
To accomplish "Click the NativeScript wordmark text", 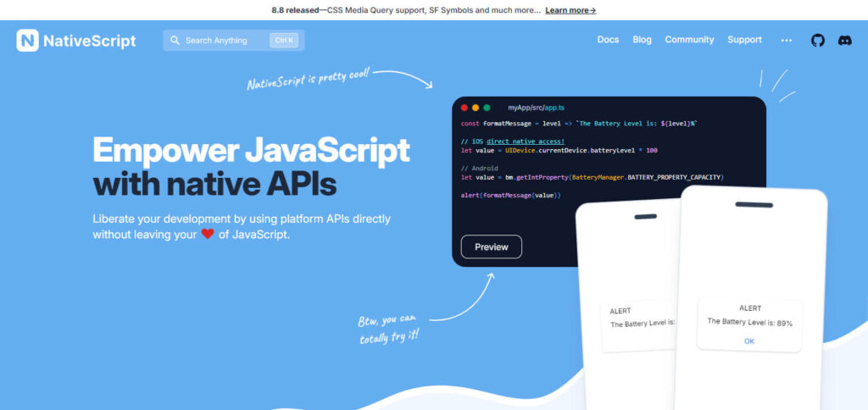I will 90,41.
